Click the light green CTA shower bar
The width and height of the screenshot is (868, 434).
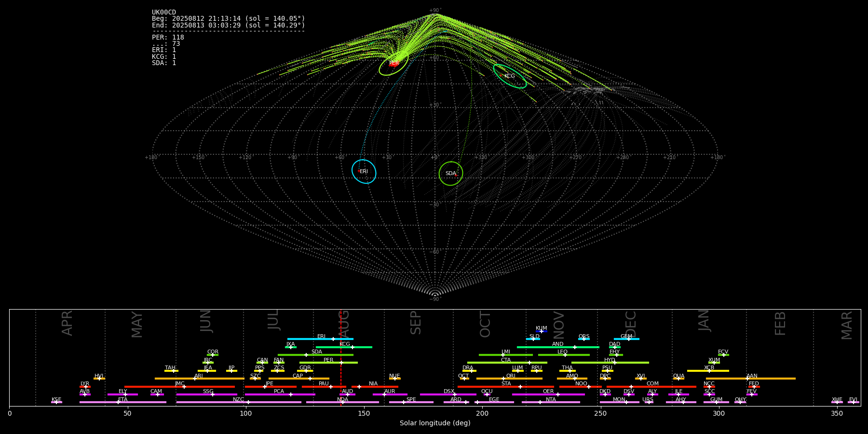coord(507,363)
